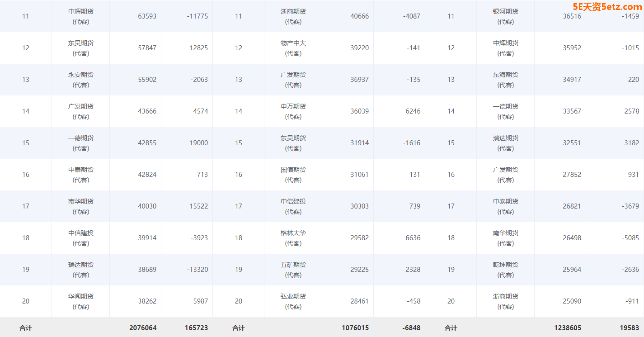Click the 5E天资5etz.com watermark link

[607, 7]
